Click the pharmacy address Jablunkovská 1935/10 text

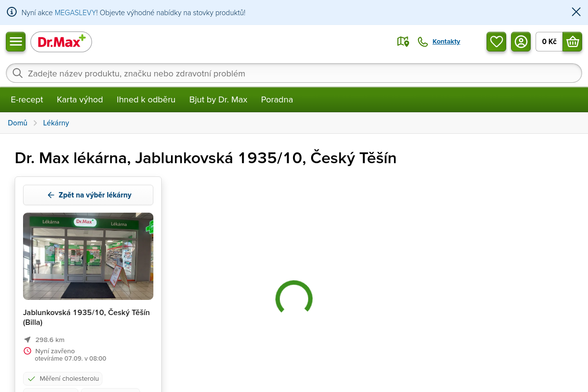pos(86,317)
